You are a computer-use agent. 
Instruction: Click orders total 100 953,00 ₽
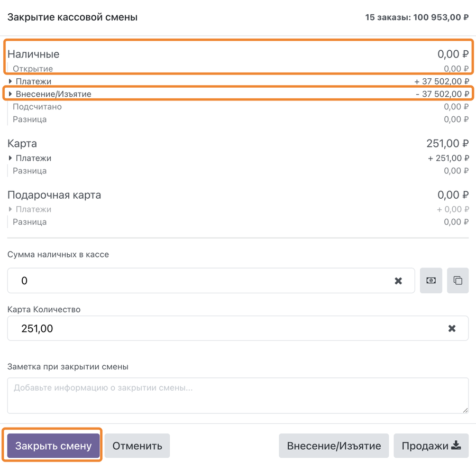click(x=441, y=17)
